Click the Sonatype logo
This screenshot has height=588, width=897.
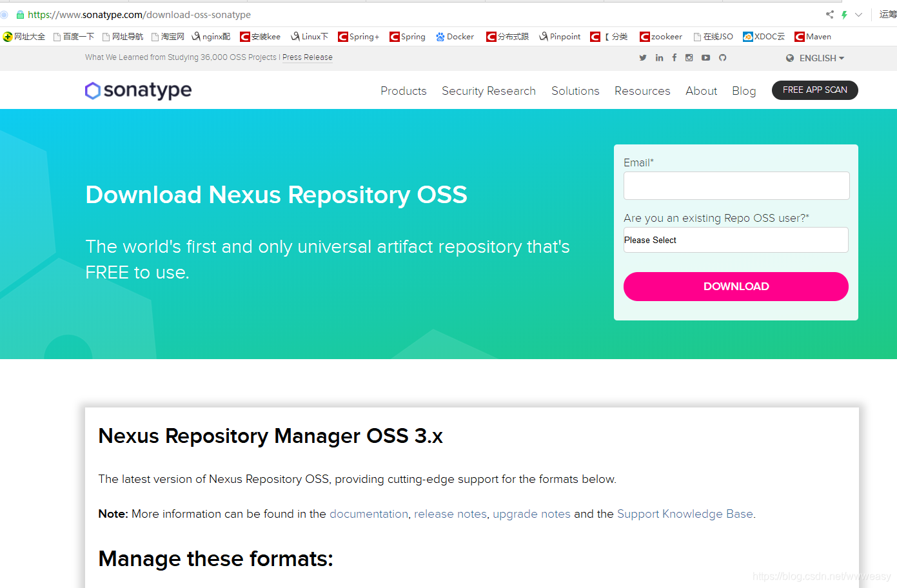point(138,90)
